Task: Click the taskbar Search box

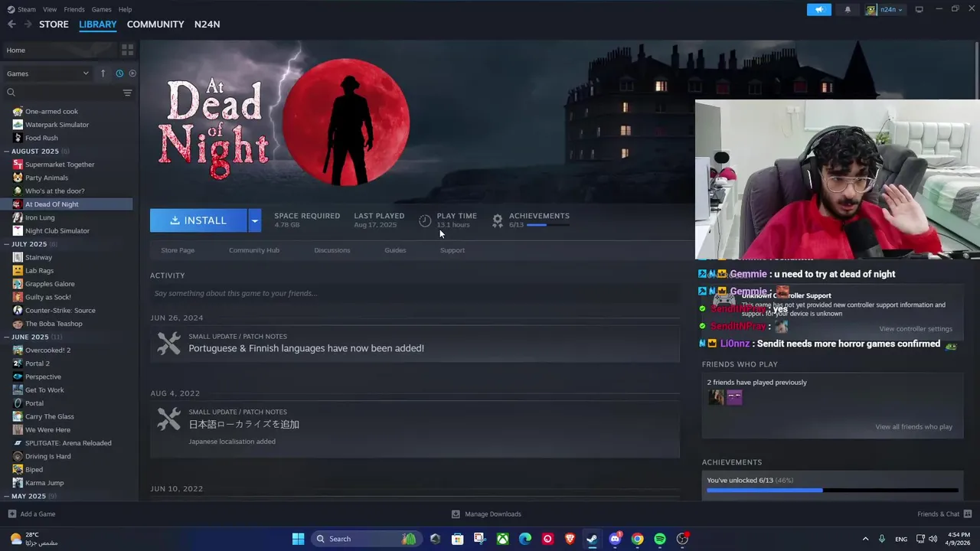Action: 366,539
